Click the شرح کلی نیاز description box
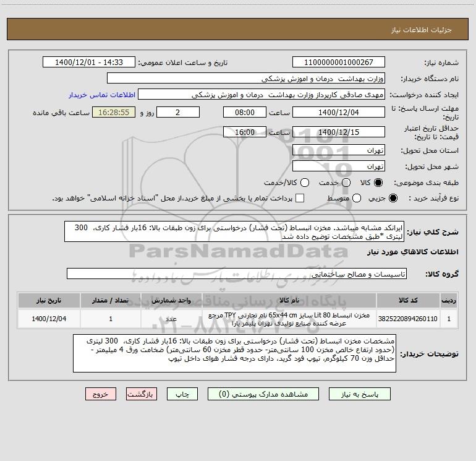 coord(234,231)
